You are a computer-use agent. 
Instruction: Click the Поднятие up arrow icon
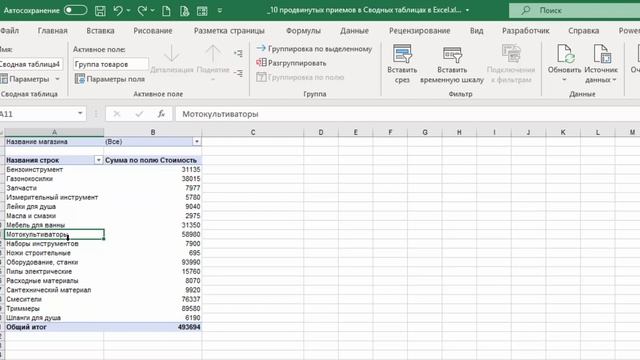tap(213, 54)
